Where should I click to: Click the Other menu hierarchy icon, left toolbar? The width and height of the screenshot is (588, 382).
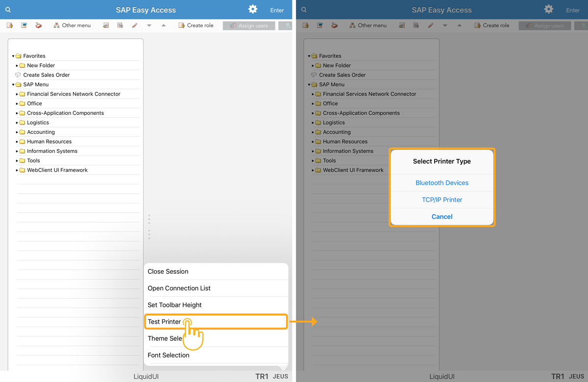pos(56,25)
